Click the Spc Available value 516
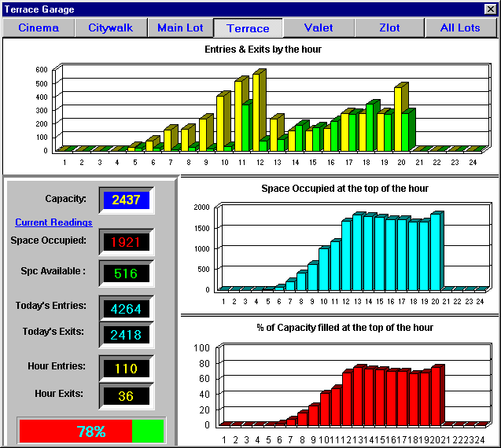 (x=127, y=274)
